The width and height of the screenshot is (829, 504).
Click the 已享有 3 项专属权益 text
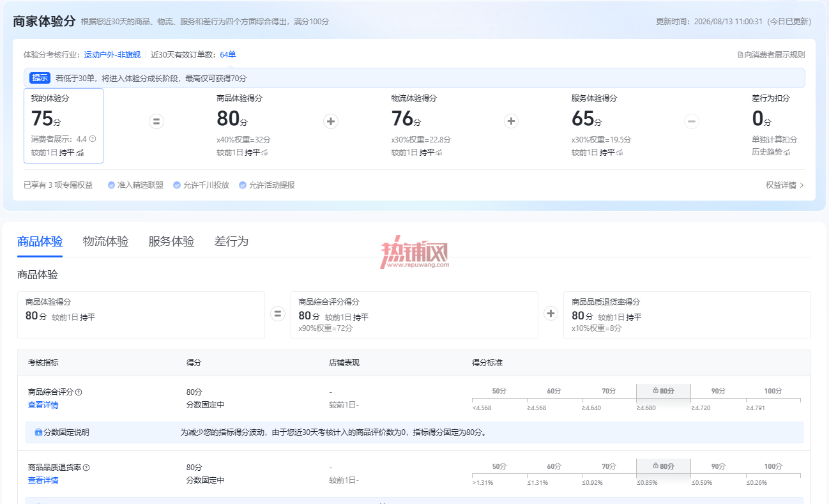point(58,185)
